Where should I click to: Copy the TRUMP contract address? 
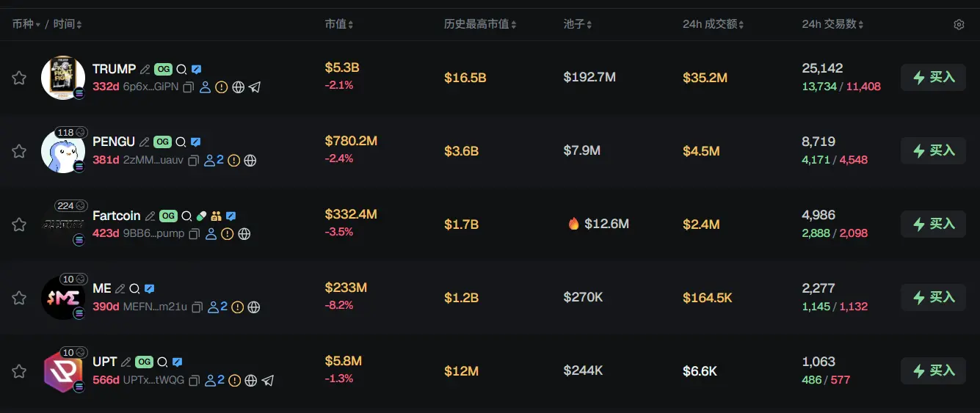click(189, 87)
